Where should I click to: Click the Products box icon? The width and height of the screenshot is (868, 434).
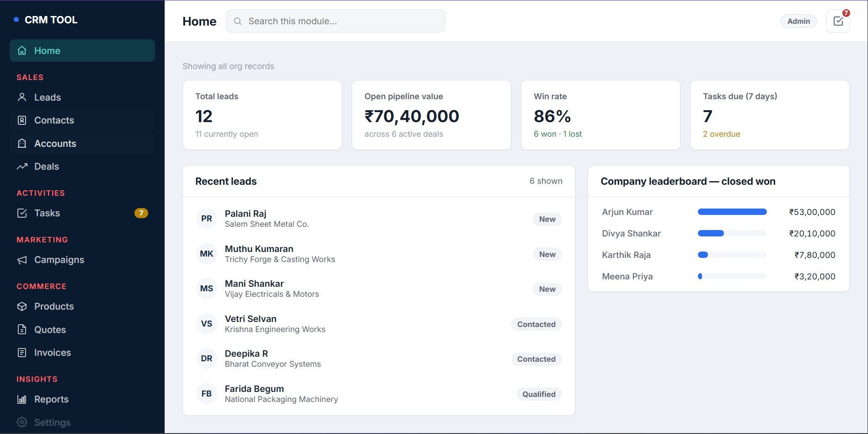coord(22,306)
